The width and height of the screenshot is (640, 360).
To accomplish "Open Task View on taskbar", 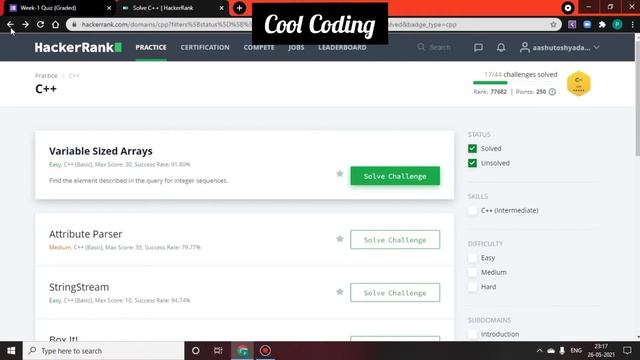I will (218, 351).
